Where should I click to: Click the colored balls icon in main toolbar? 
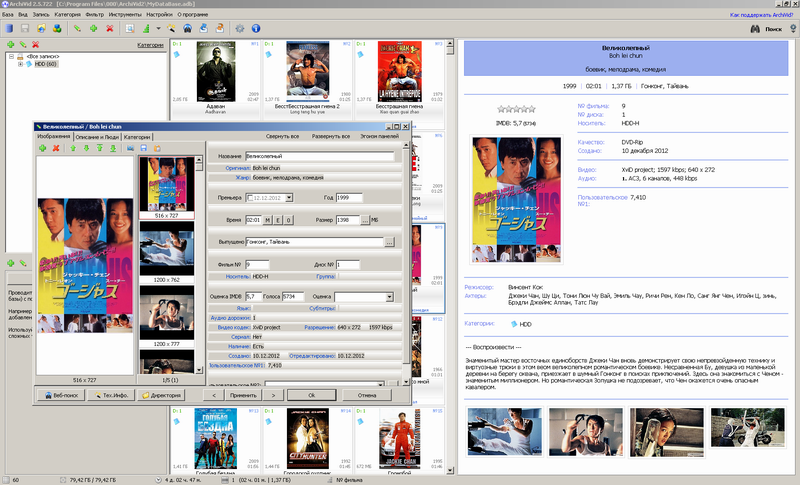[x=57, y=29]
